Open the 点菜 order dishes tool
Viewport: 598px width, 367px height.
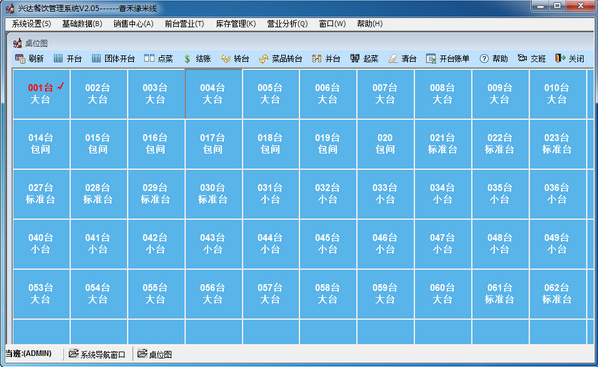149,58
